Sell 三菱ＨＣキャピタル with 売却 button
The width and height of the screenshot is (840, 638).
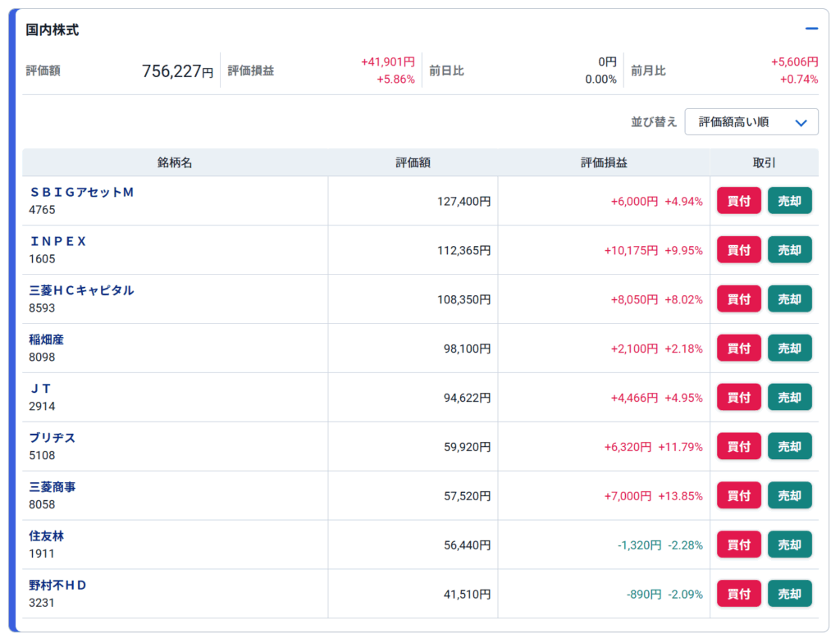790,299
